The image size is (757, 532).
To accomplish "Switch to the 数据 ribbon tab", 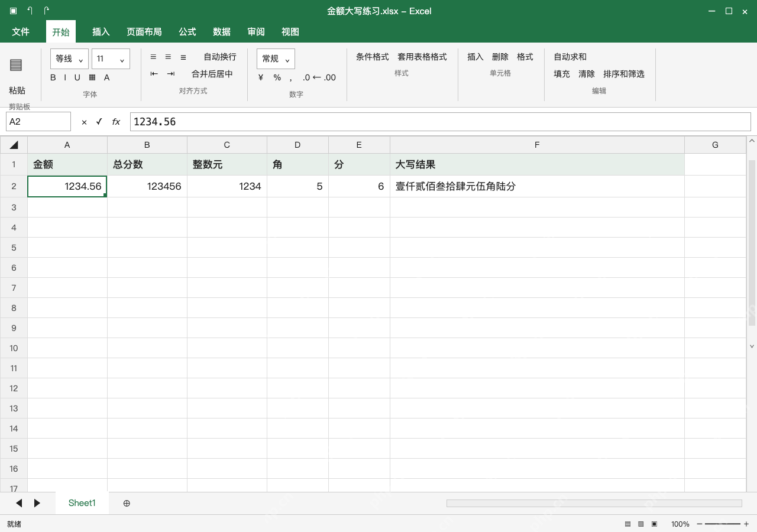I will (x=222, y=32).
